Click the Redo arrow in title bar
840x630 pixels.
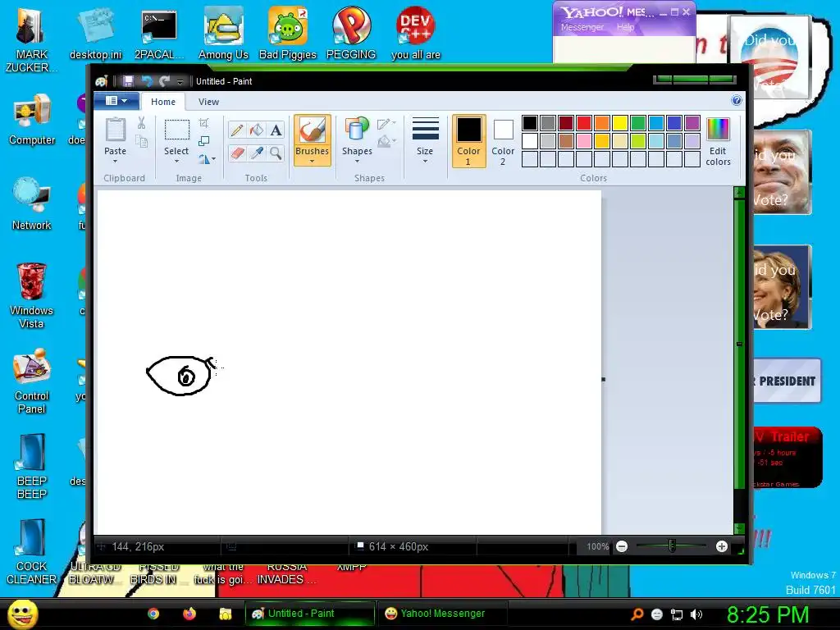click(x=164, y=81)
